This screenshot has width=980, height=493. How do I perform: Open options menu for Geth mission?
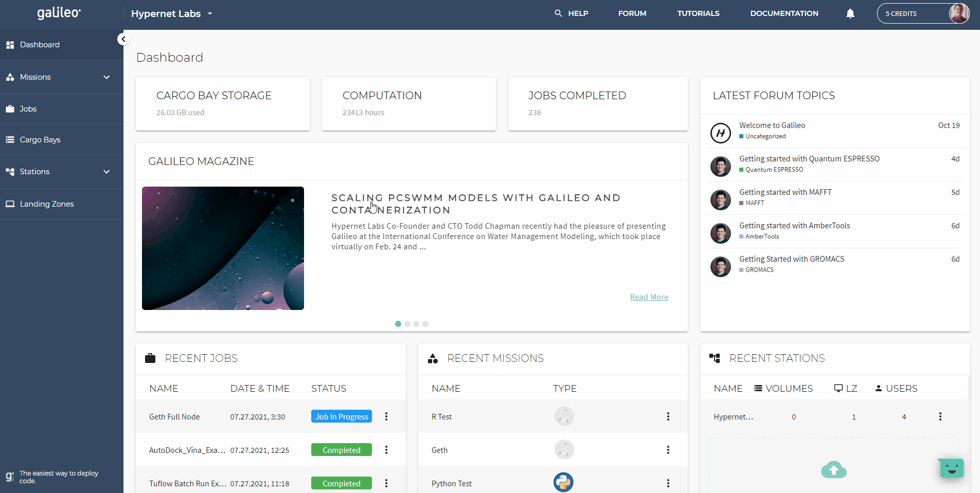(x=668, y=450)
